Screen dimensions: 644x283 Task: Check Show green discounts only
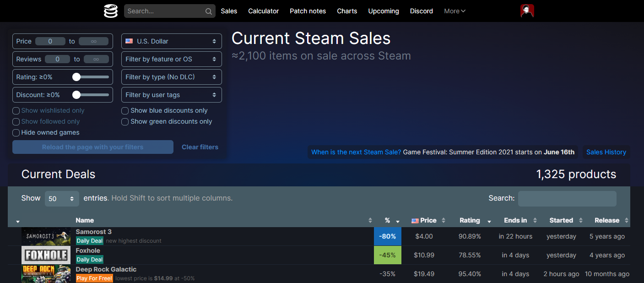[x=125, y=122]
